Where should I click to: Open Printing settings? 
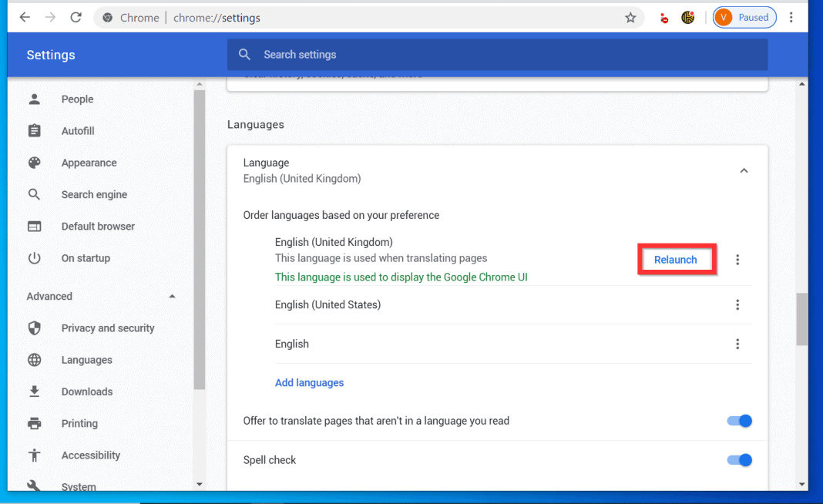coord(79,423)
